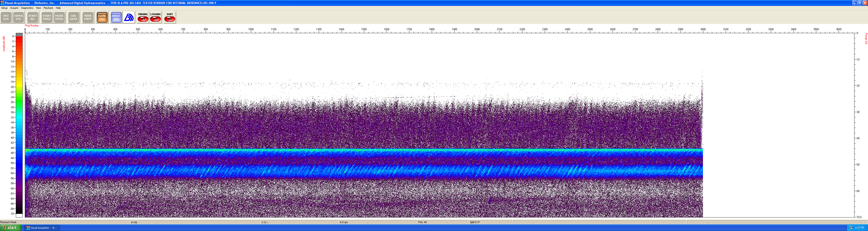Click the LOG DATA button
Image resolution: width=868 pixels, height=231 pixels.
[x=73, y=18]
